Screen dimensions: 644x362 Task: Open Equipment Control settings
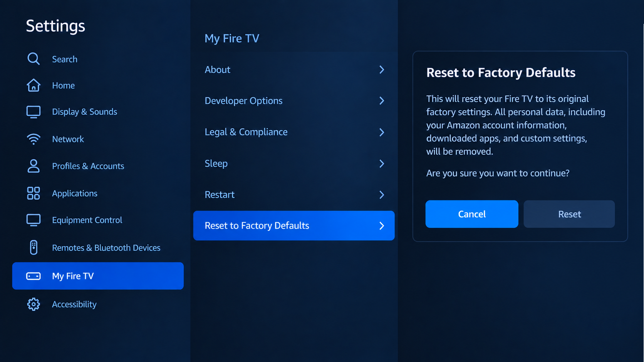pos(87,220)
